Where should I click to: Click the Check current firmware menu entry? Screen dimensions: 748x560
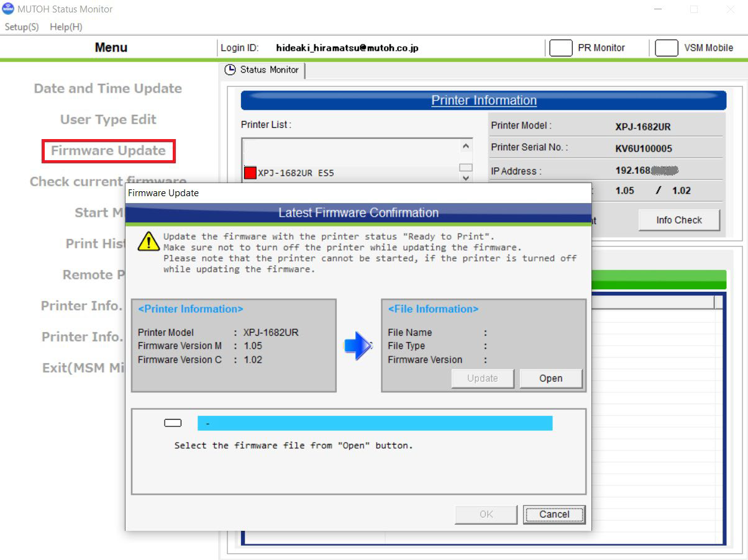click(x=108, y=181)
